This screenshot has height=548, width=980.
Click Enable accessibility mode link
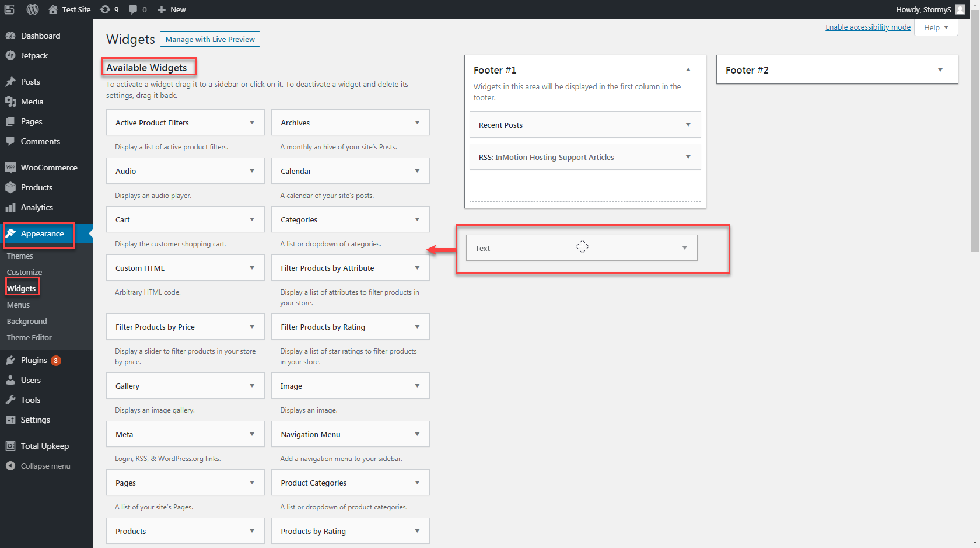pos(867,27)
